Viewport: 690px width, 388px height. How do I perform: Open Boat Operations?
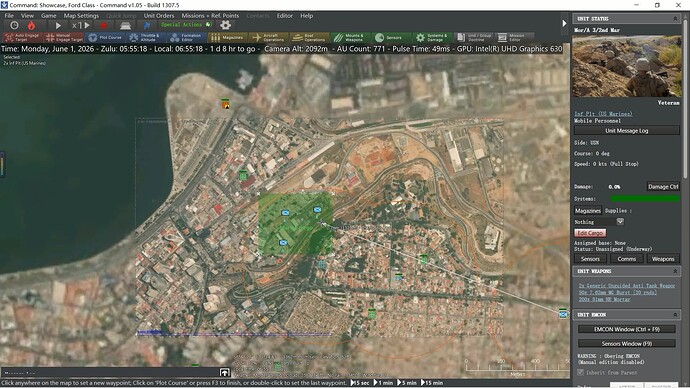coord(310,37)
